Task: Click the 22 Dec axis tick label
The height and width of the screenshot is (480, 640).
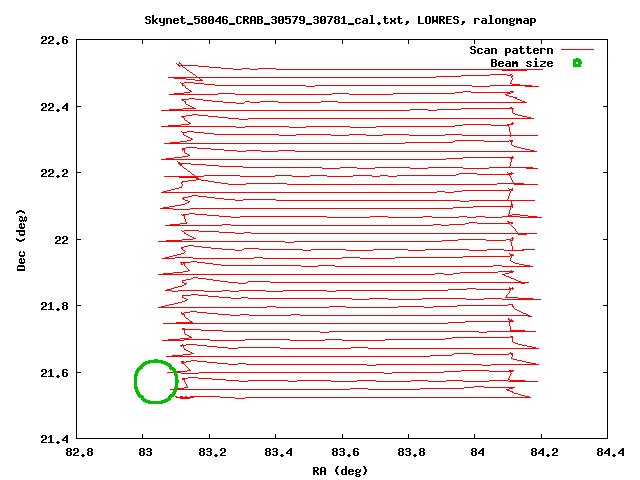Action: click(61, 240)
